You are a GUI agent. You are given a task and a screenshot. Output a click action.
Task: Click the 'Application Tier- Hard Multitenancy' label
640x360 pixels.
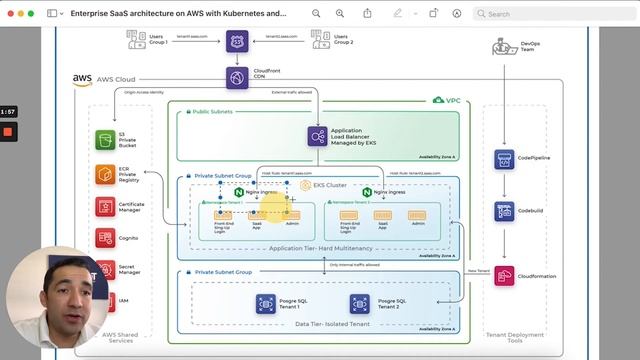[321, 248]
